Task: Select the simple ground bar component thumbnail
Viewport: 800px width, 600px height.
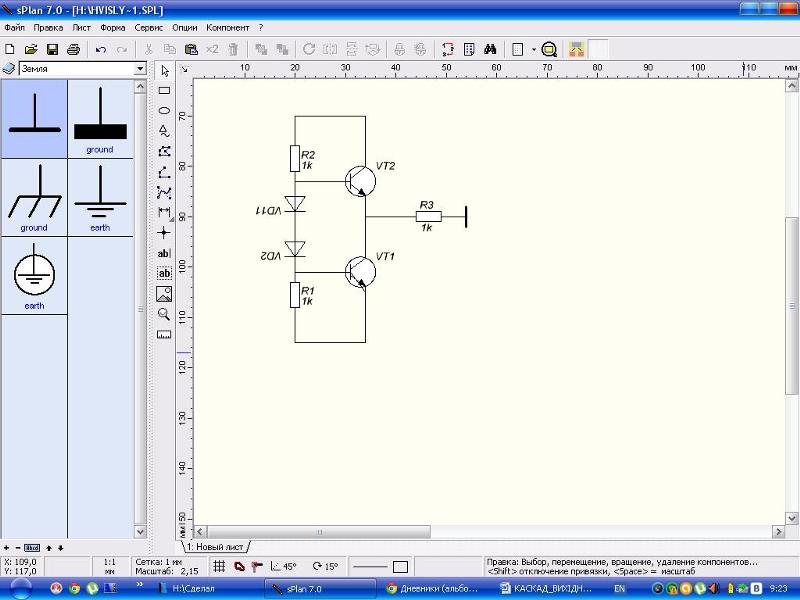Action: pyautogui.click(x=34, y=118)
